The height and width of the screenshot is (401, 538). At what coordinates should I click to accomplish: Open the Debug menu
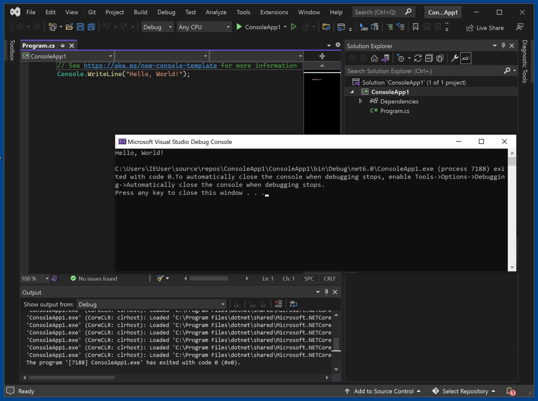(166, 12)
